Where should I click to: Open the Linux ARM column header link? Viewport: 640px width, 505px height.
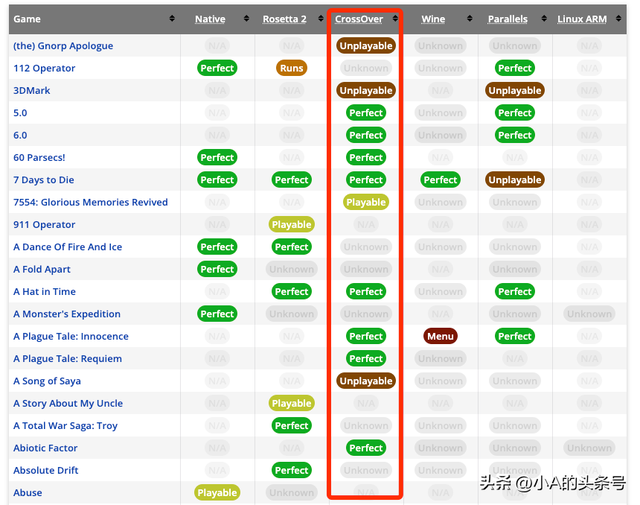(x=582, y=19)
